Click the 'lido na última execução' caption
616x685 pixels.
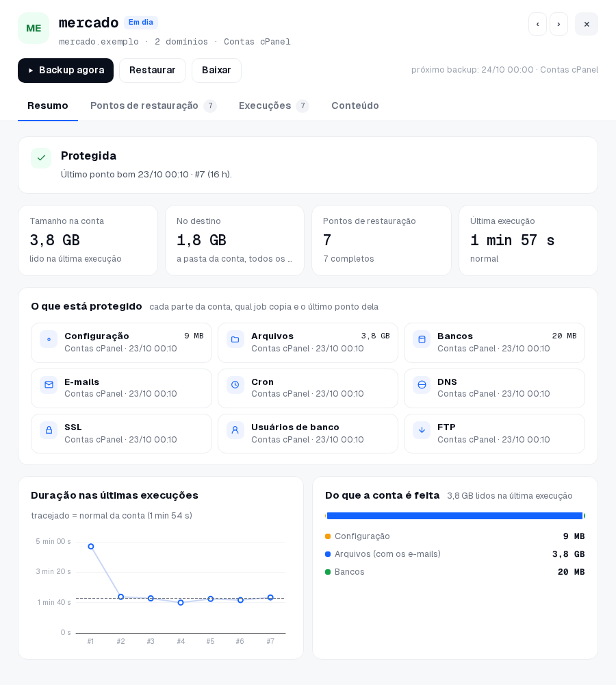75,259
